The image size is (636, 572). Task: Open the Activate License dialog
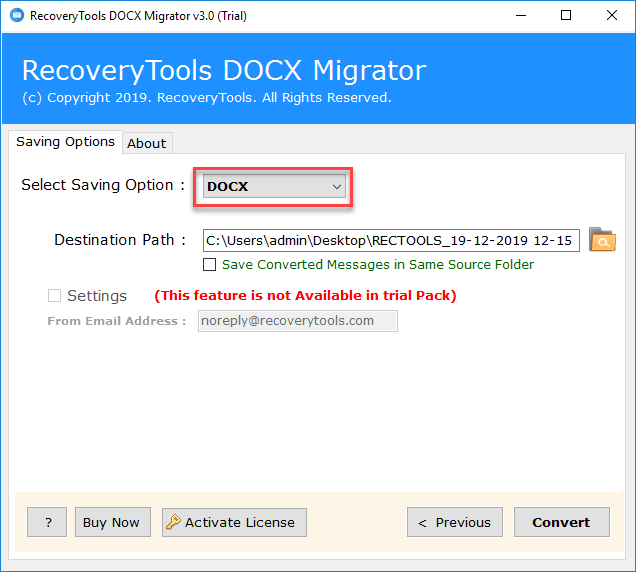tap(234, 522)
